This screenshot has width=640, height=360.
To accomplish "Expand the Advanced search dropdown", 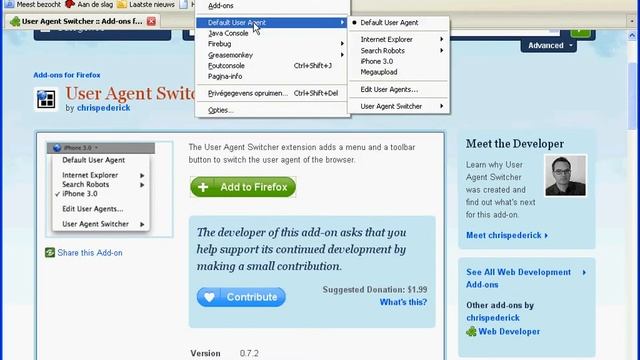I will click(x=549, y=45).
